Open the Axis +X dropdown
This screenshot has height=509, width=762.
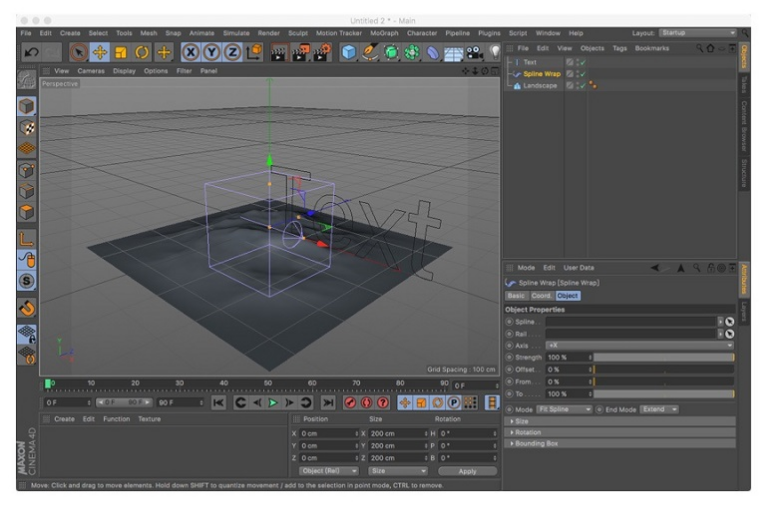(639, 345)
